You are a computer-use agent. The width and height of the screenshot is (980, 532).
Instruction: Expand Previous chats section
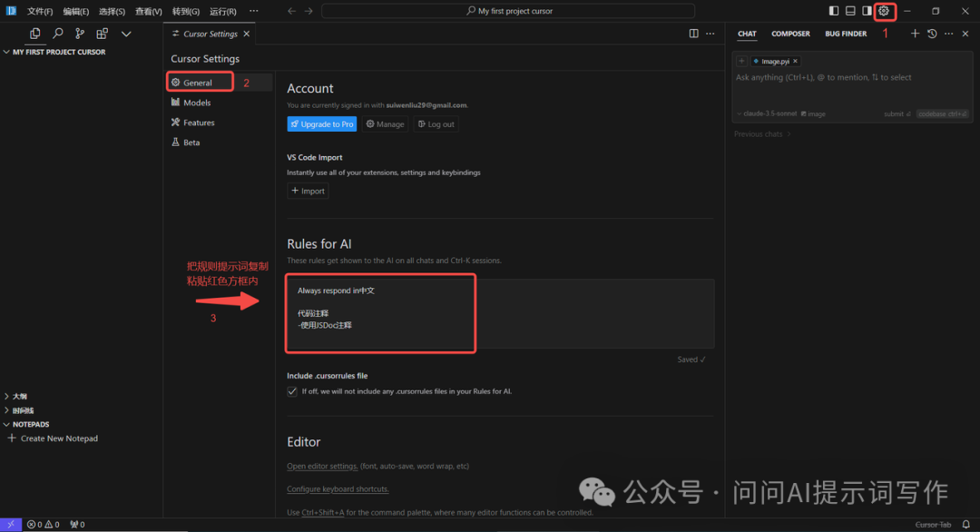tap(762, 133)
